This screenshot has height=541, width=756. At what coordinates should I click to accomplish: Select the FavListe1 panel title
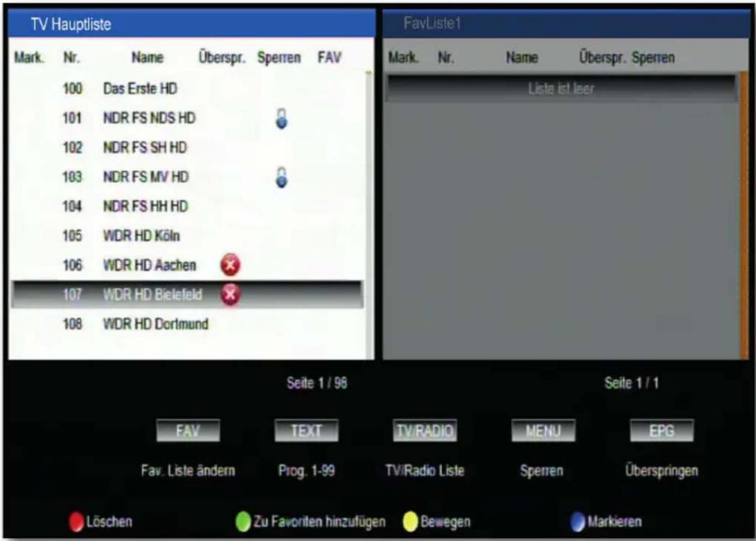(432, 24)
